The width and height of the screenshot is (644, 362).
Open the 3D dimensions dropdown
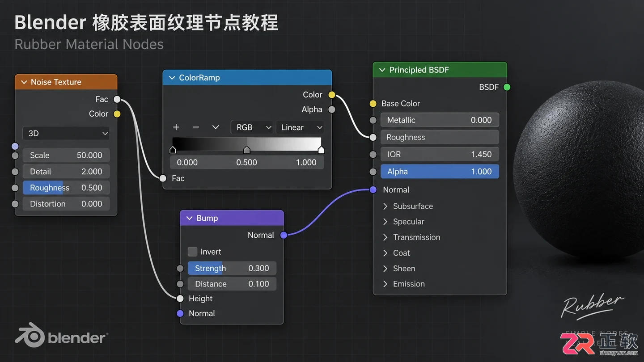66,133
